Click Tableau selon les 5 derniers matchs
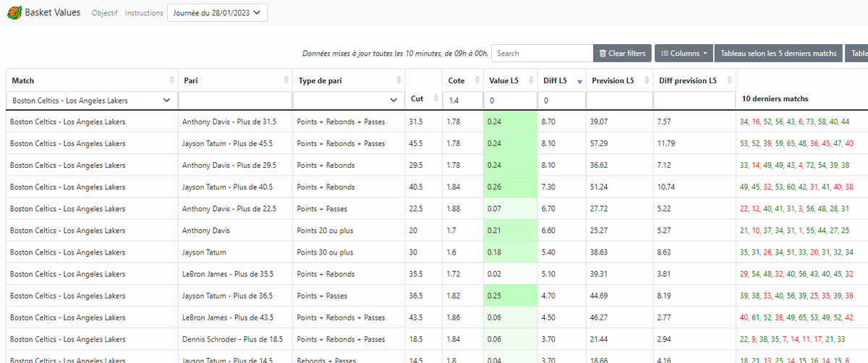868x363 pixels. [778, 53]
